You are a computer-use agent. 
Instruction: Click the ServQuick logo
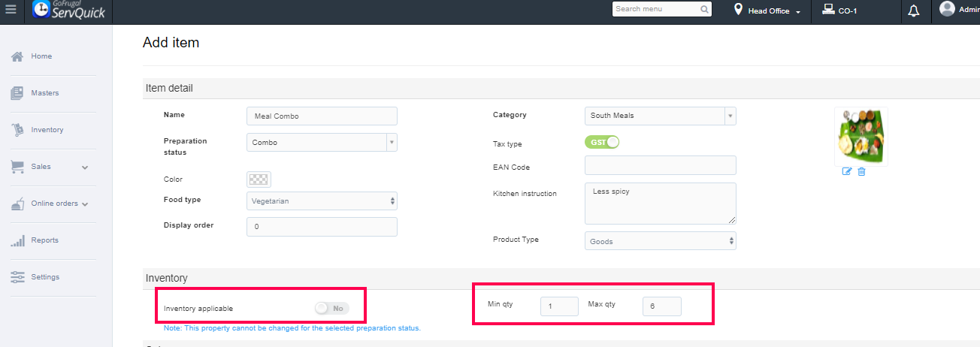pyautogui.click(x=69, y=11)
